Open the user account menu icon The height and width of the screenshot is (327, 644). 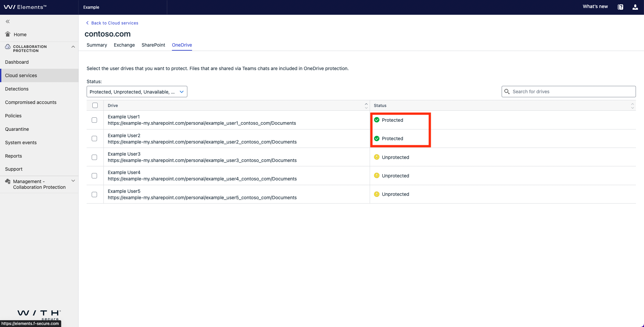coord(635,7)
